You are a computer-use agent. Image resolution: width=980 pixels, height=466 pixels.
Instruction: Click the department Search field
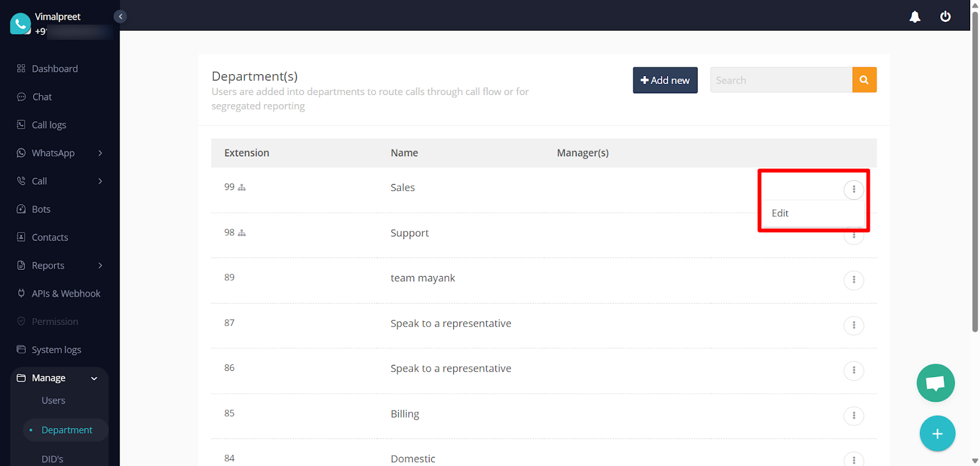tap(780, 80)
